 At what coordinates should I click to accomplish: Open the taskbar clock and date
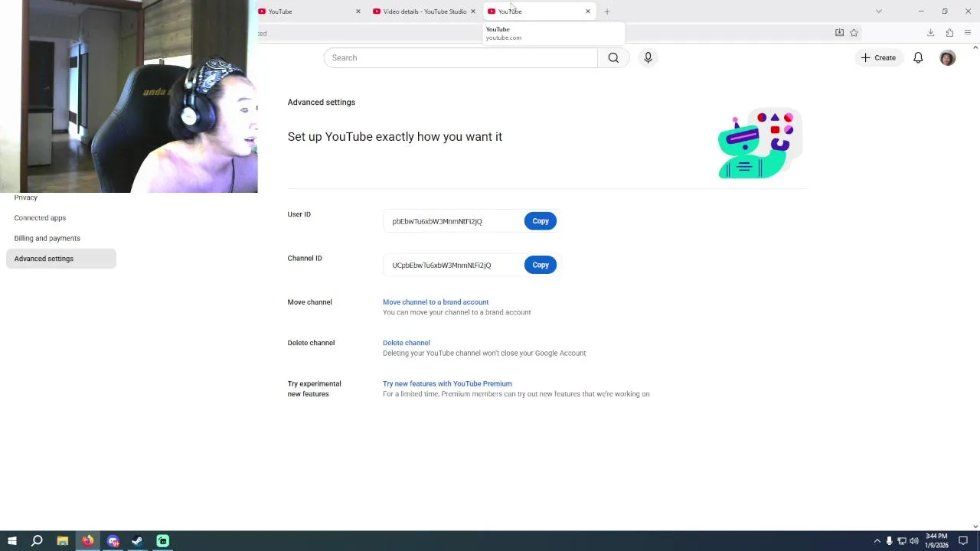936,541
